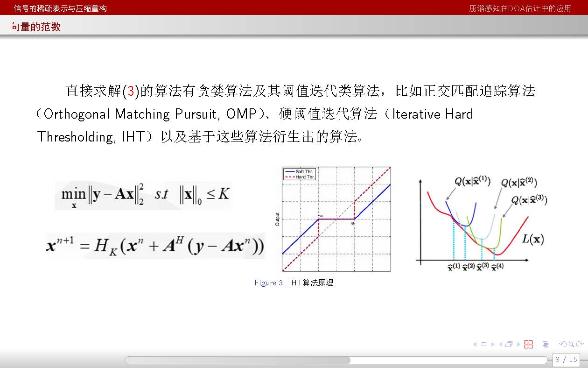Go to previous slide using left arrow beside slide icon
This screenshot has height=368, width=588.
[x=475, y=344]
